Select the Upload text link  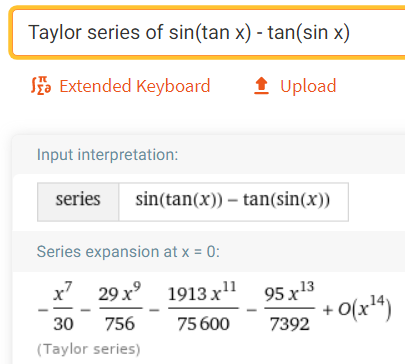pos(308,86)
